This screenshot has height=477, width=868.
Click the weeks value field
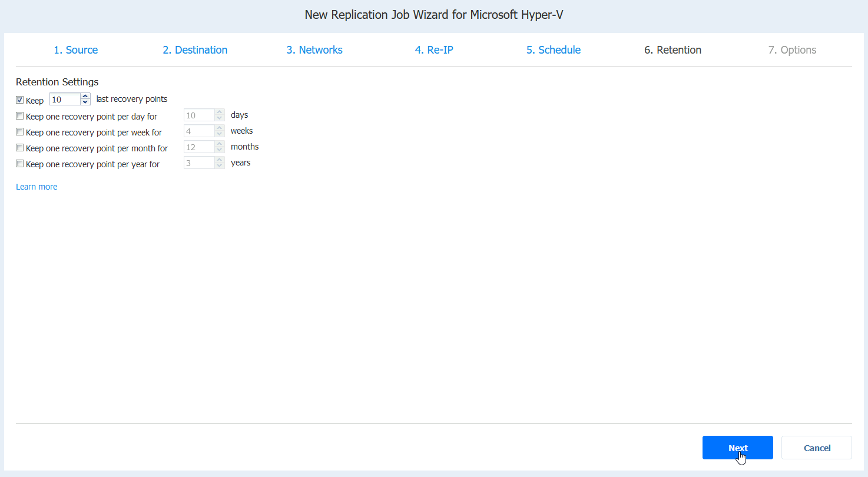pyautogui.click(x=199, y=131)
